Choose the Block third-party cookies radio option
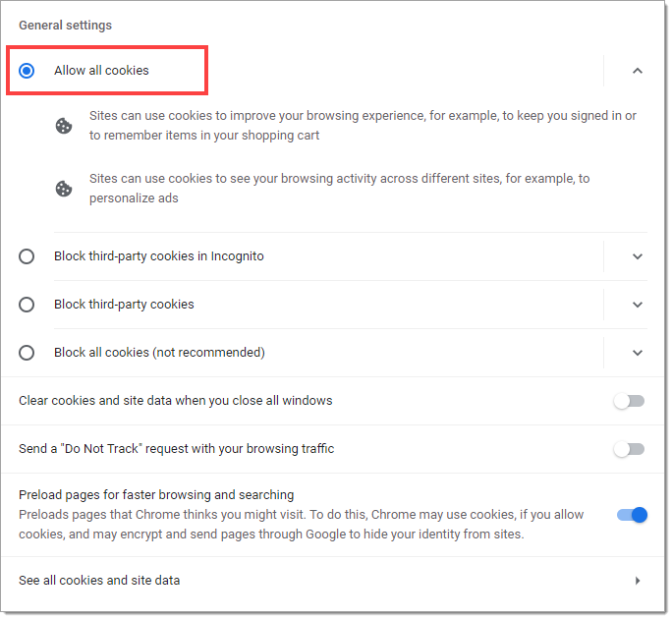672x619 pixels. pos(27,305)
